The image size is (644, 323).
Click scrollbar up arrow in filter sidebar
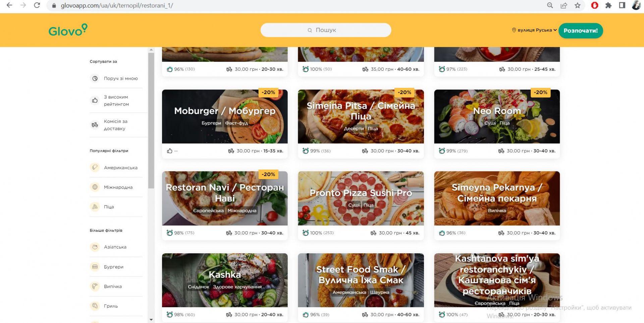[151, 50]
